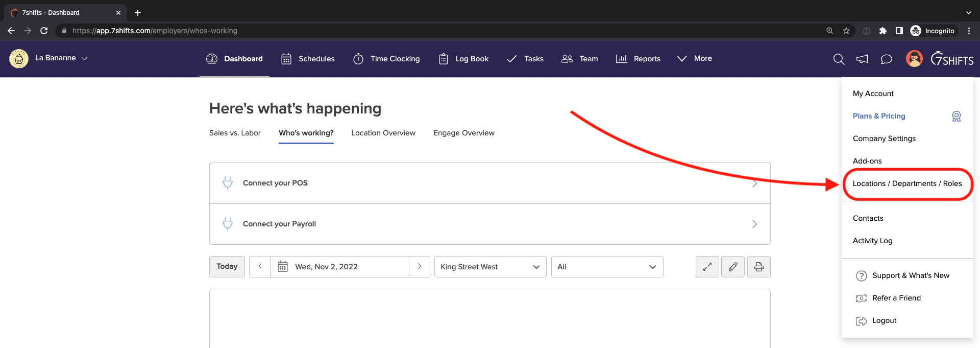
Task: Open the messaging chat bubble icon
Action: click(x=887, y=59)
